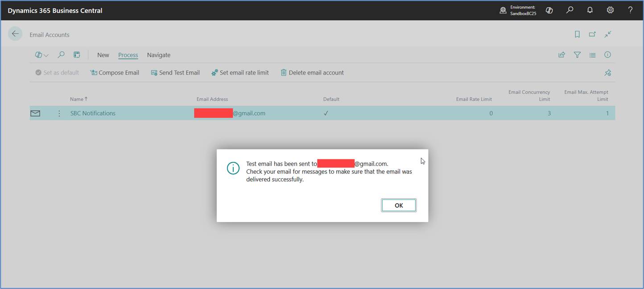This screenshot has width=644, height=289.
Task: Click the Email Accounts page title
Action: 50,34
